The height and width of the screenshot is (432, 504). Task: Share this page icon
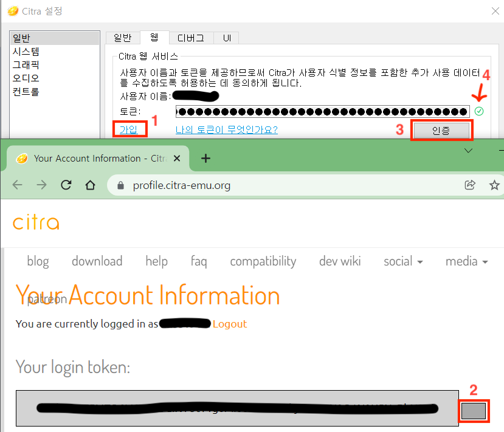pyautogui.click(x=470, y=185)
